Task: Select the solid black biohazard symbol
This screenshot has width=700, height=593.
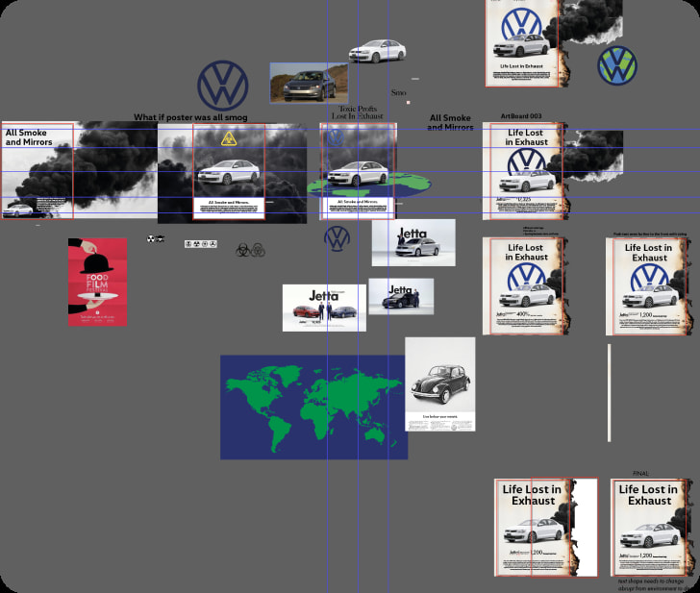Action: (x=243, y=250)
